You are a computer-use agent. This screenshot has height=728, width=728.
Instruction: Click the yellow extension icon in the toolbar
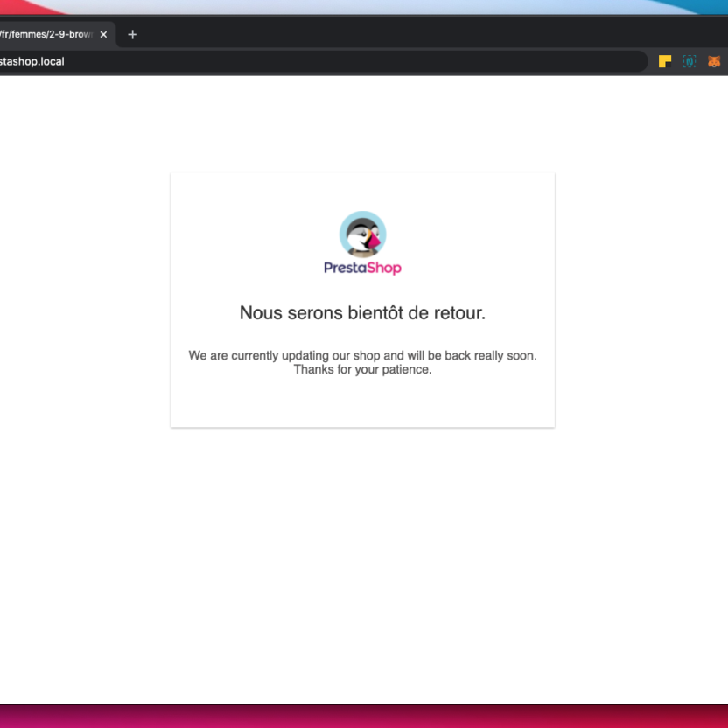click(x=665, y=61)
